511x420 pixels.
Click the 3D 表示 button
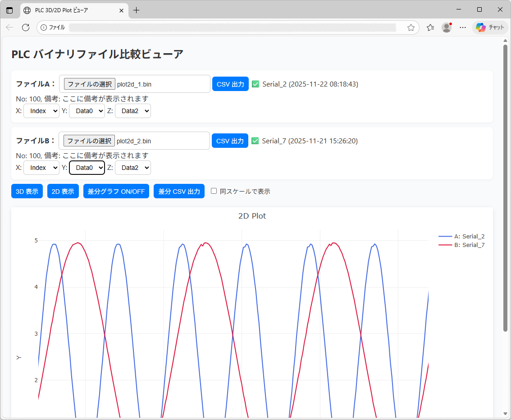(x=27, y=191)
